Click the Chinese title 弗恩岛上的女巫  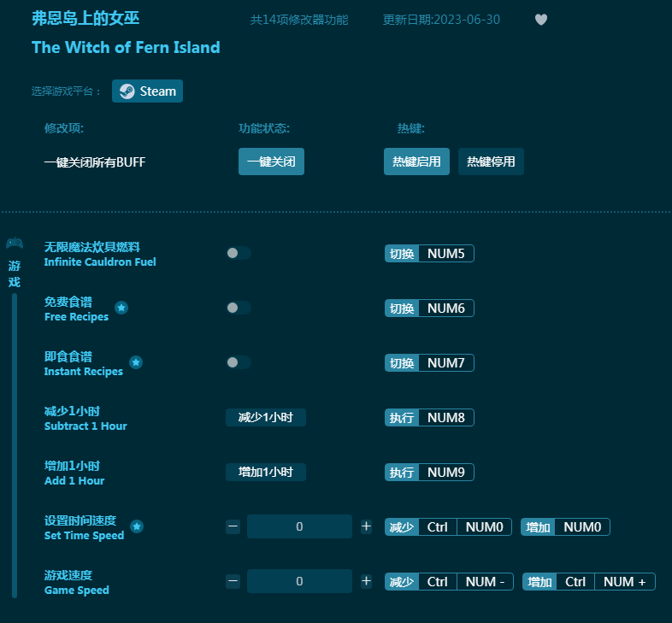click(85, 19)
